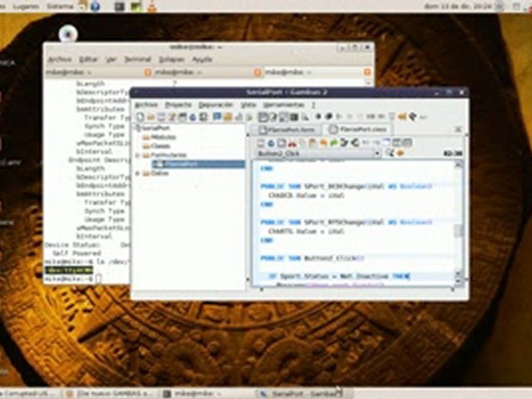Click the search icon beside the procedure dropdown
Image resolution: width=532 pixels, height=399 pixels.
(x=390, y=154)
